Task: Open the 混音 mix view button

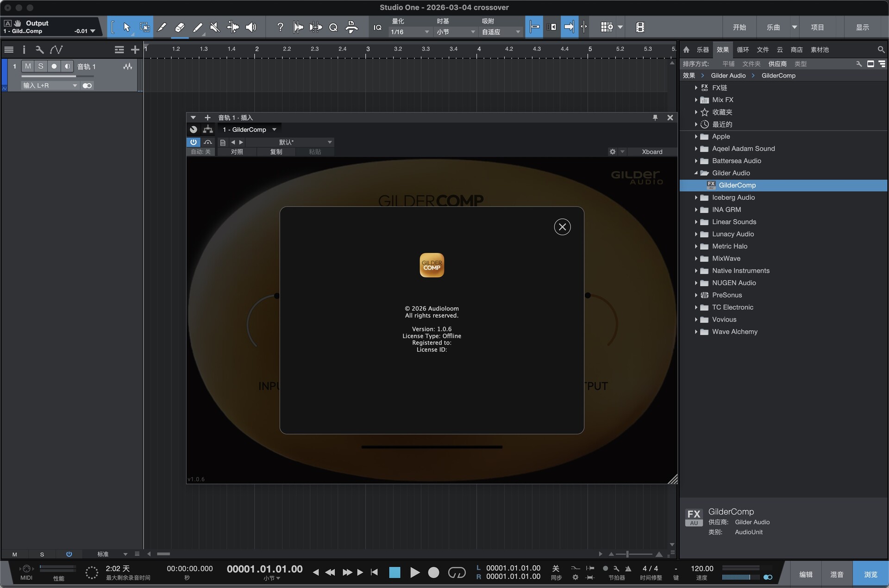Action: (x=837, y=574)
